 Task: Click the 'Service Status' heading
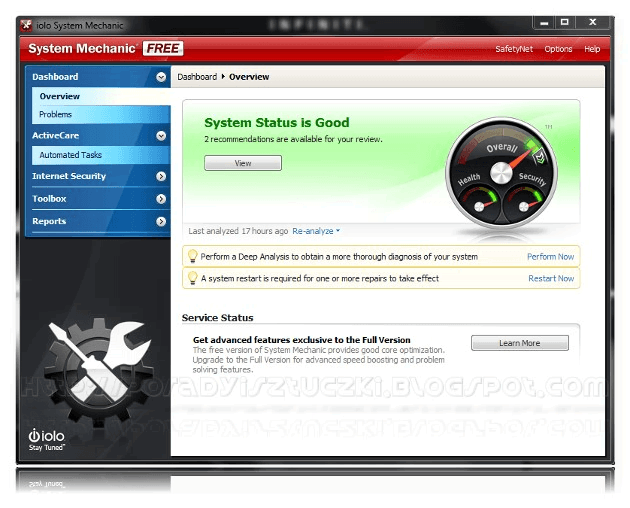[217, 318]
